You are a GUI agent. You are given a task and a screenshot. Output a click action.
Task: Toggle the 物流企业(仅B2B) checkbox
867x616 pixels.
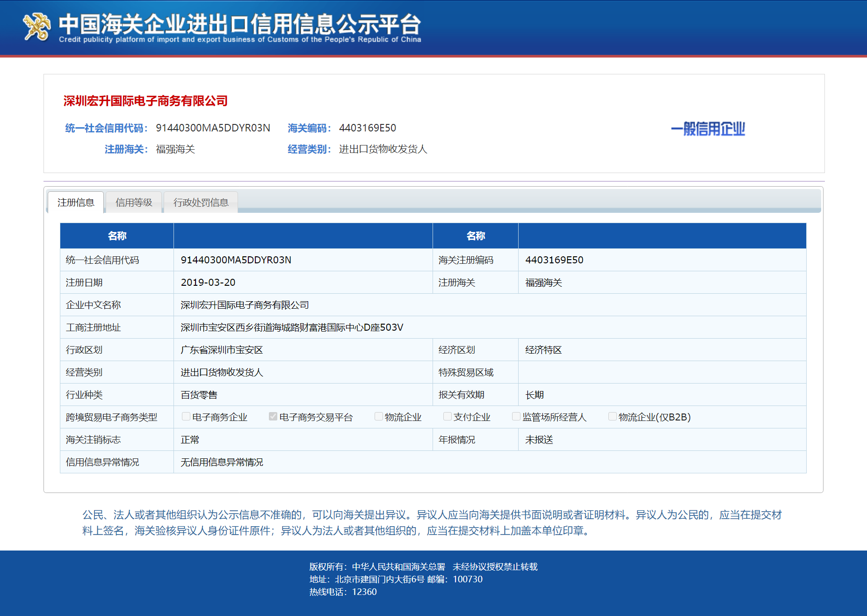point(613,416)
